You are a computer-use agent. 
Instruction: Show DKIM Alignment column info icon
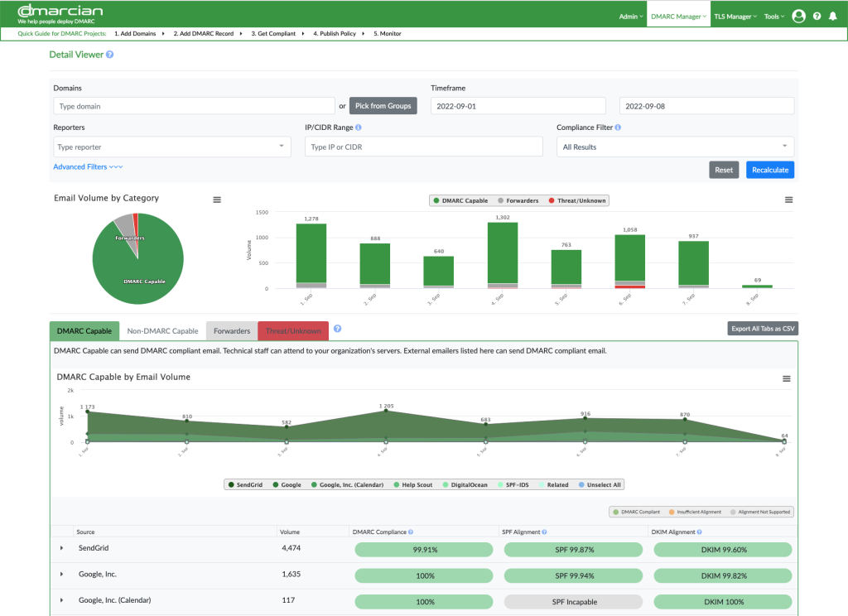[699, 532]
